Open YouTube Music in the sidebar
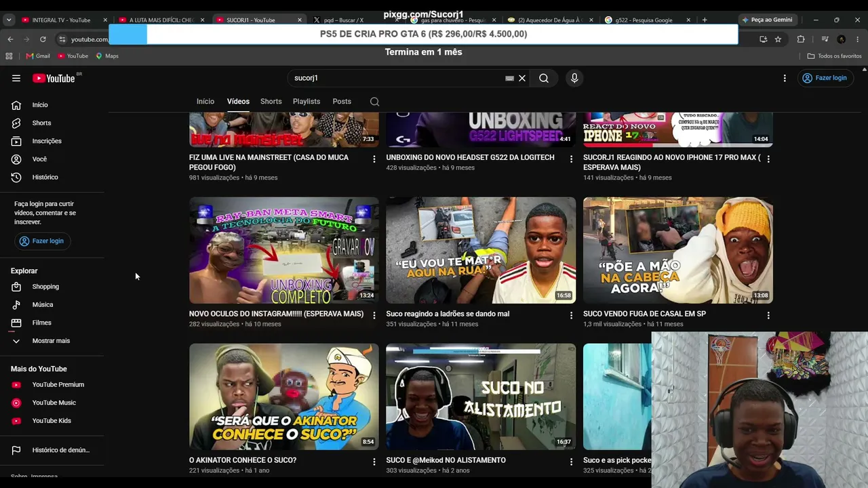868x488 pixels. (x=54, y=403)
